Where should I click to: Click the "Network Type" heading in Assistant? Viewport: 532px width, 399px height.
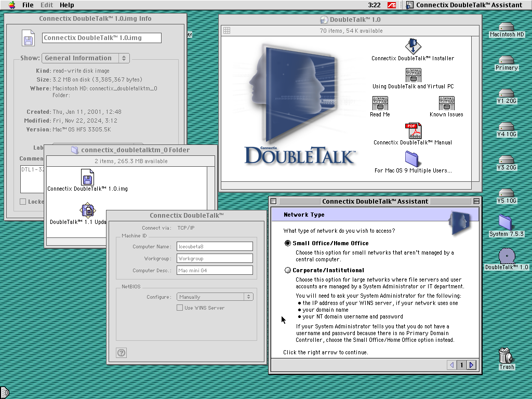click(x=304, y=215)
